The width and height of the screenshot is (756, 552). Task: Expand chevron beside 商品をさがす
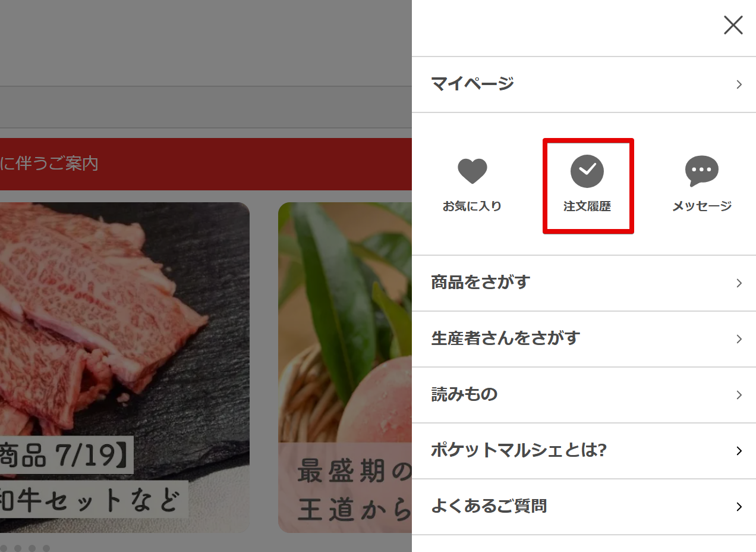click(739, 283)
